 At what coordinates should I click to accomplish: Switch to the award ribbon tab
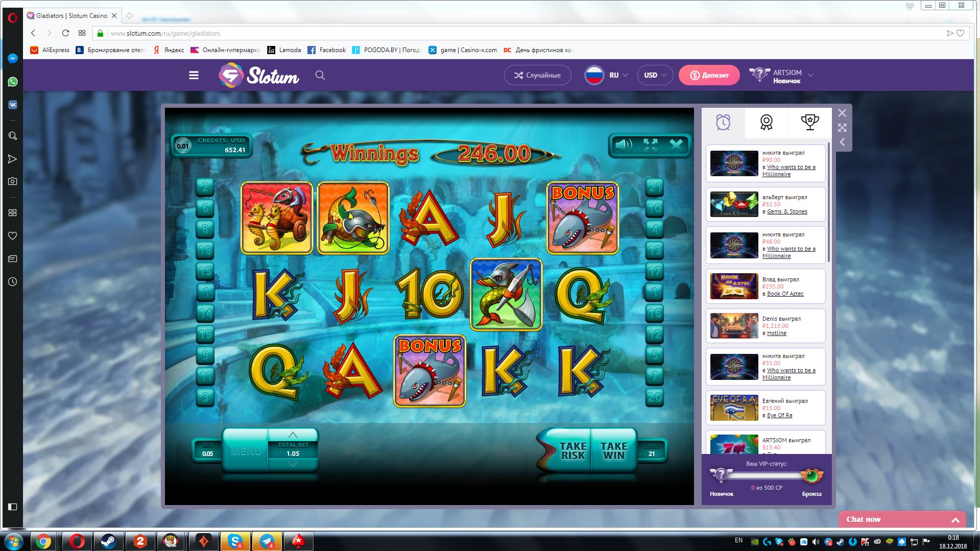click(x=766, y=123)
